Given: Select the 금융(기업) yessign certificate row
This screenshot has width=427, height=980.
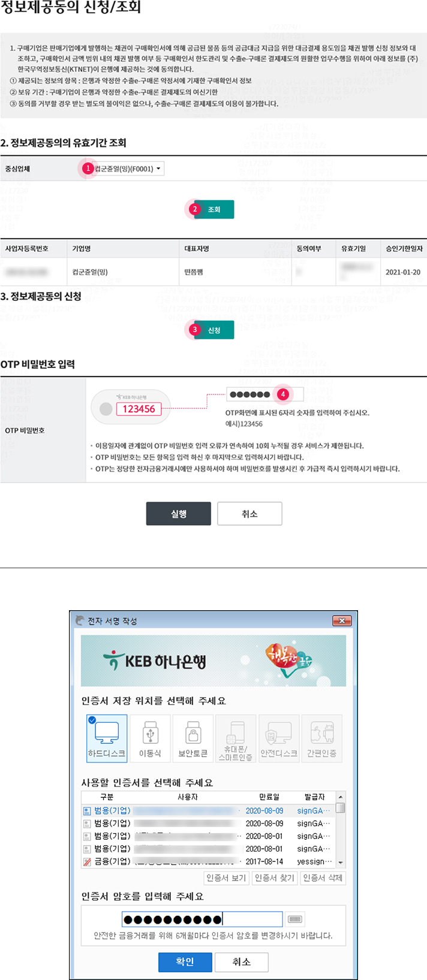Looking at the screenshot, I should click(209, 861).
